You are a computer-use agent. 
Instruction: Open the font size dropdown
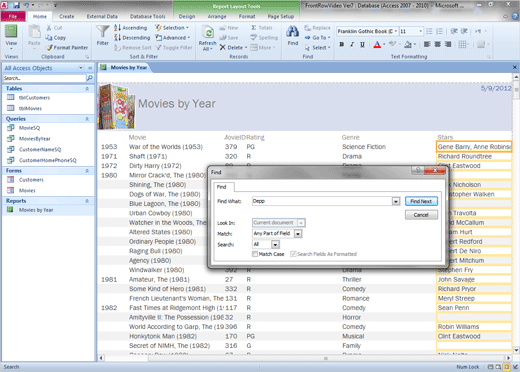[x=421, y=31]
